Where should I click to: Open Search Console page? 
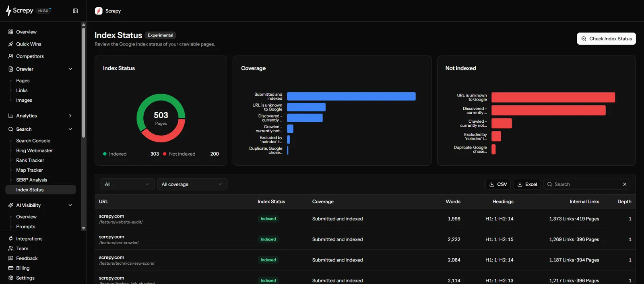point(33,141)
